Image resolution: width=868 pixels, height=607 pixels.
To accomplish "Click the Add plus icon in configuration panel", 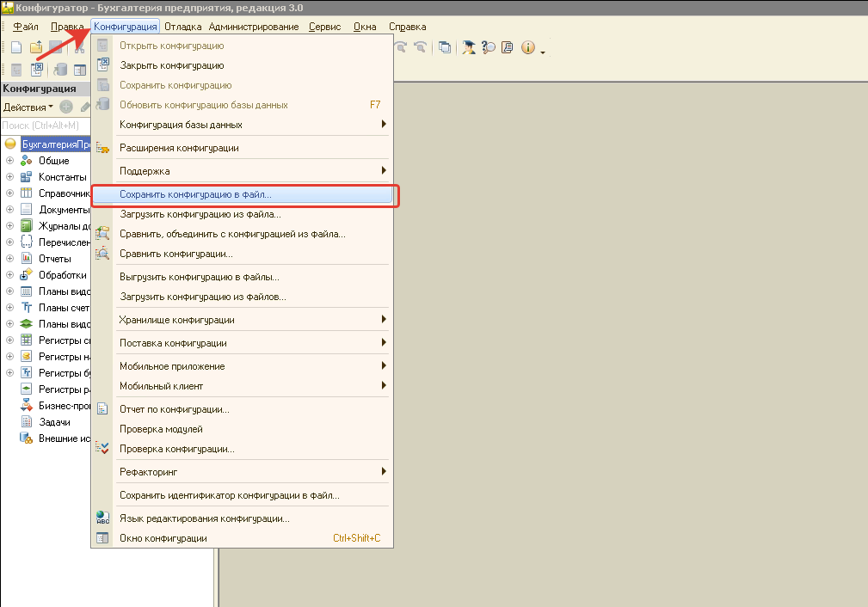I will click(x=66, y=107).
